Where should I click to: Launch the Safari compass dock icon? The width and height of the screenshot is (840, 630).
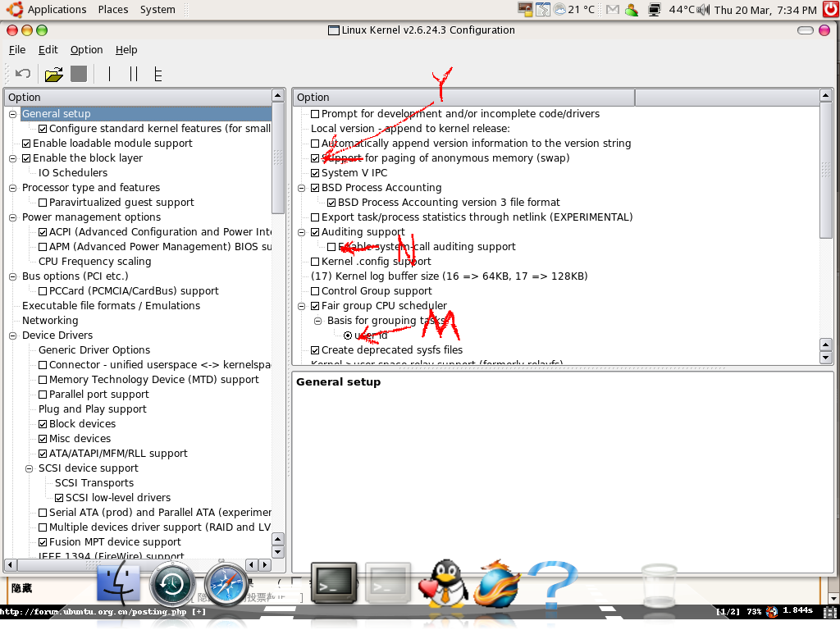click(226, 584)
